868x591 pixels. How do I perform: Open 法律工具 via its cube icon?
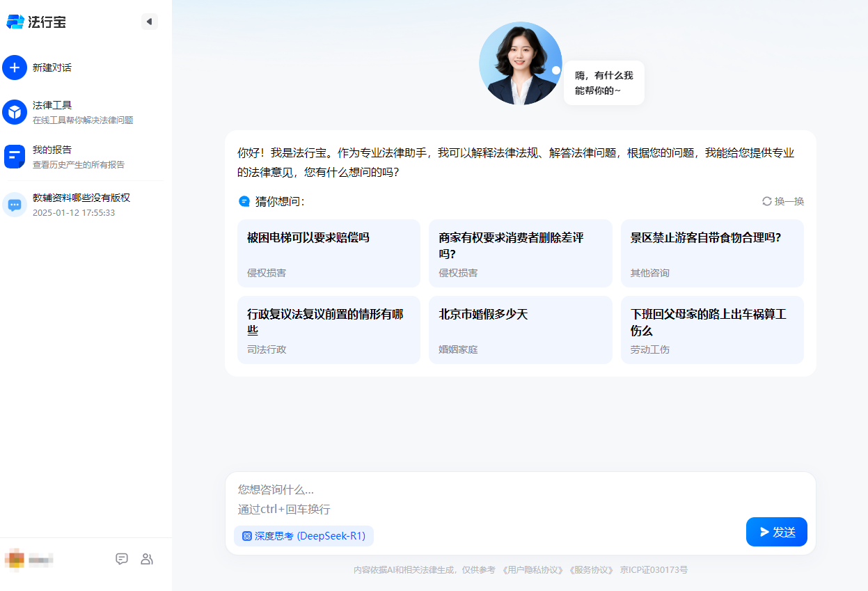pyautogui.click(x=15, y=111)
